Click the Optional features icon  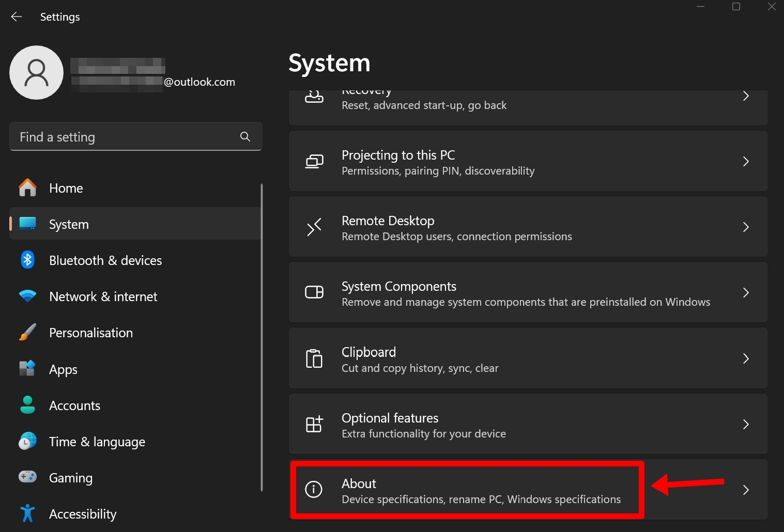pos(314,424)
